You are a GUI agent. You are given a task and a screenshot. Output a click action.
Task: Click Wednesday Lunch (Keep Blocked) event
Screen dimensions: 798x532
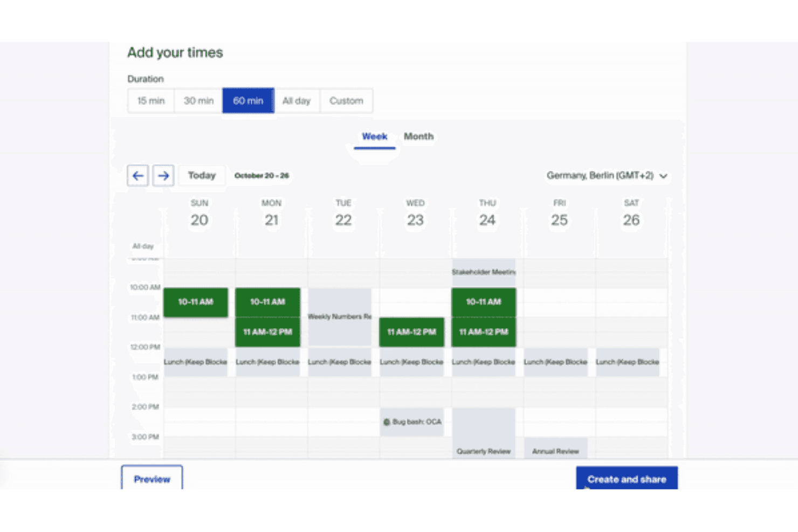coord(411,362)
